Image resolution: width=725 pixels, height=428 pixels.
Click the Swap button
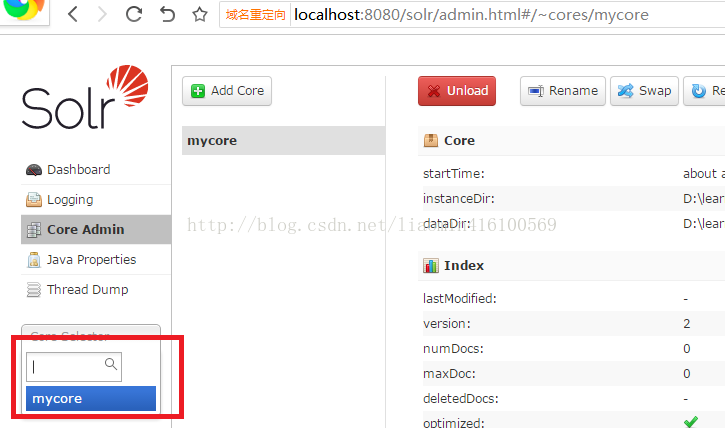click(x=644, y=91)
